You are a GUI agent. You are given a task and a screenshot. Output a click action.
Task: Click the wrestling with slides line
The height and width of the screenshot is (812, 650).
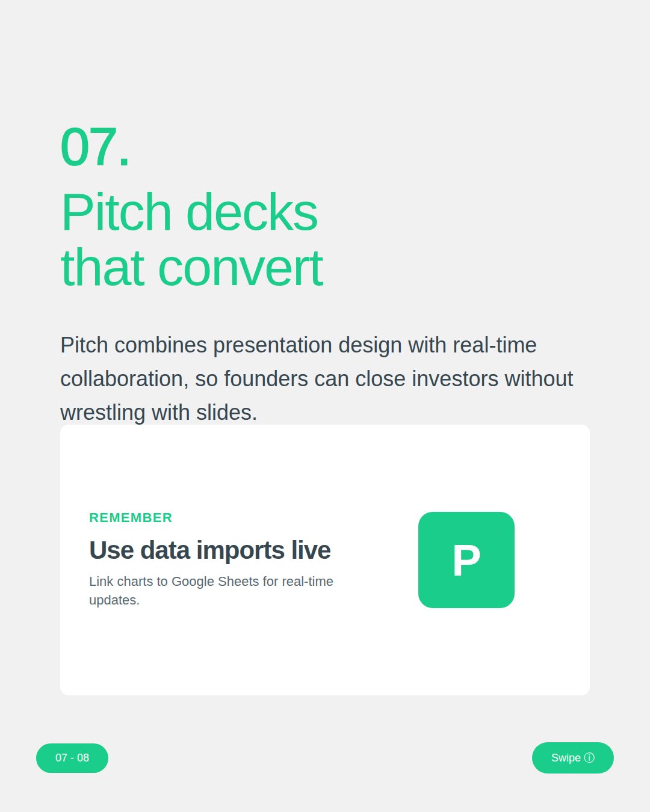pos(159,413)
